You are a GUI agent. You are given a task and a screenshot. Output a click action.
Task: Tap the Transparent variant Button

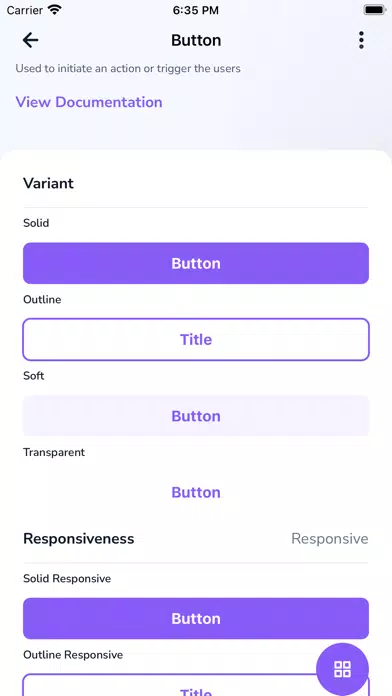tap(196, 492)
